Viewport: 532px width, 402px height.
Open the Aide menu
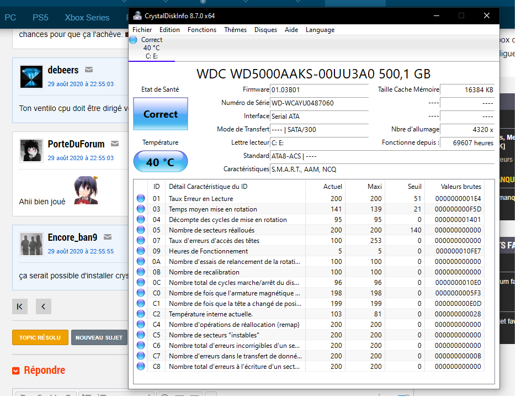[291, 30]
